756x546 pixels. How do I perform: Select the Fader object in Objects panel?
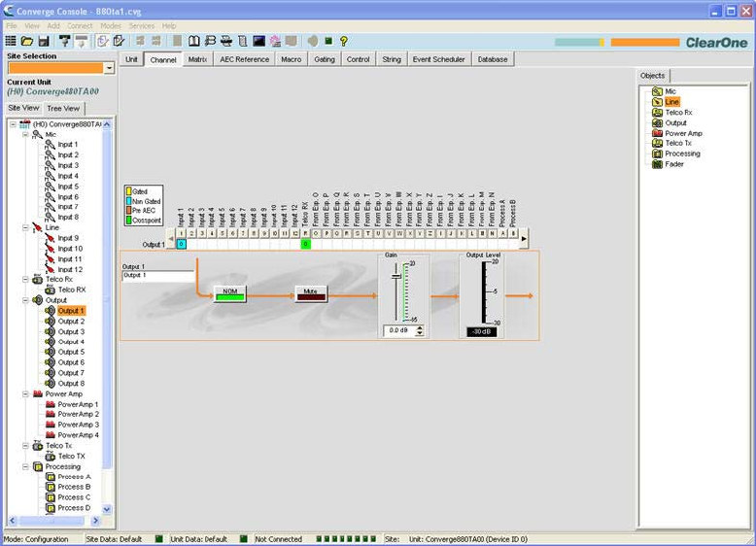pos(673,164)
